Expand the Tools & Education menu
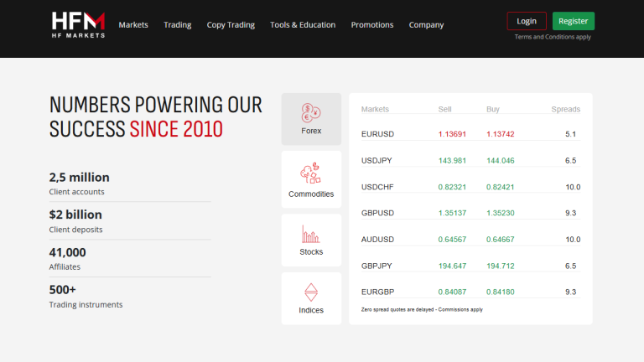The image size is (644, 362). 303,25
